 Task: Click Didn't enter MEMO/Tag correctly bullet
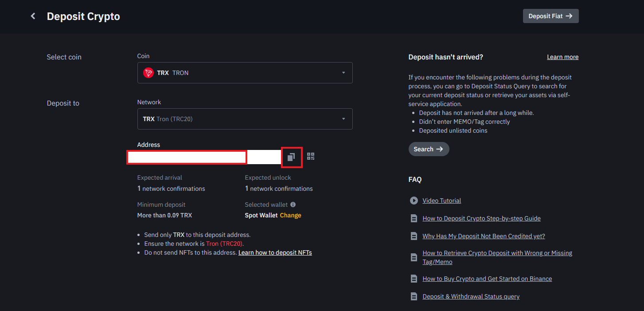click(464, 122)
